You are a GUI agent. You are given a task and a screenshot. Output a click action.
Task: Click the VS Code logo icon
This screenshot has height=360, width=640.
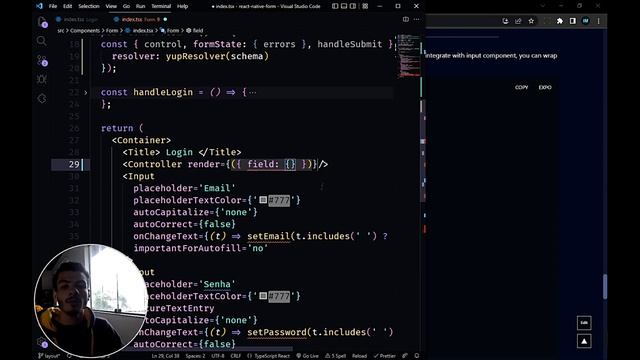(x=39, y=6)
